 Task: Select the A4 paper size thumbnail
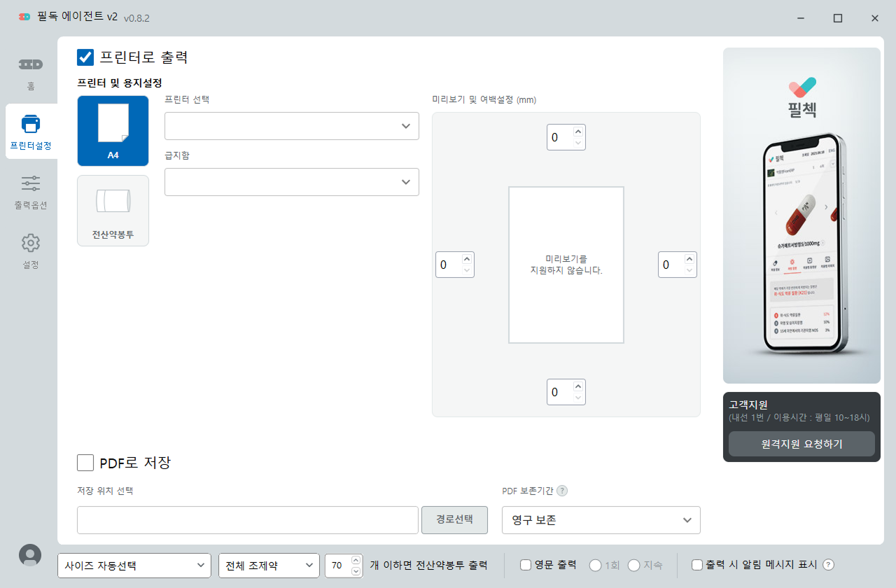click(x=113, y=131)
